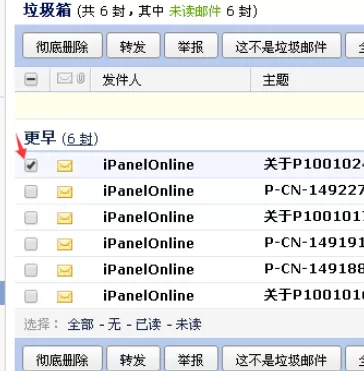Click the top 举报 button
Screen dimensions: 364x371
point(191,45)
